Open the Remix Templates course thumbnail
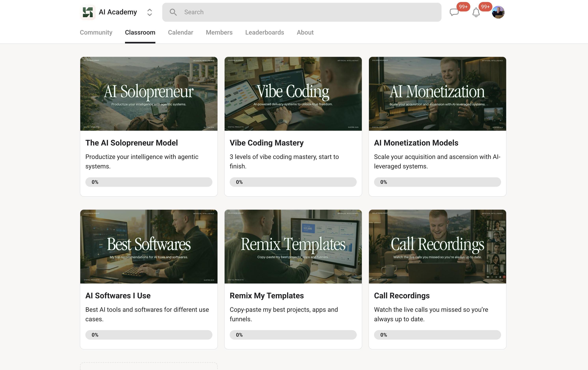Image resolution: width=588 pixels, height=370 pixels. (293, 247)
